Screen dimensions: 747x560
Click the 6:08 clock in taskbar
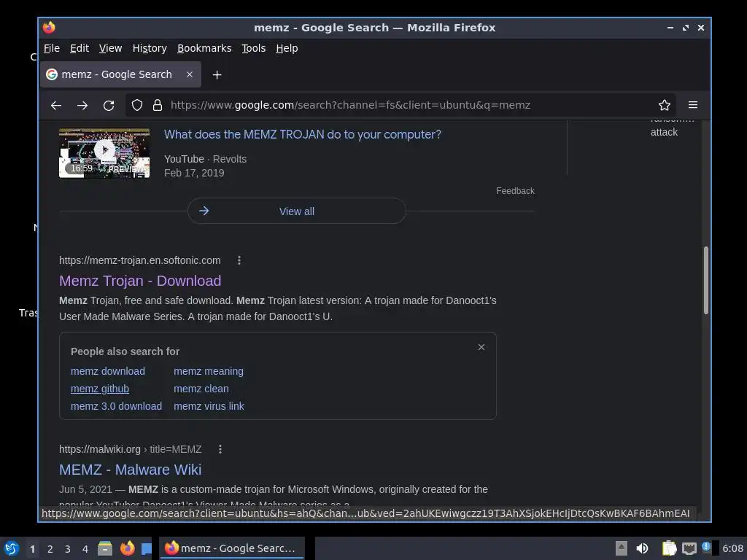(732, 548)
